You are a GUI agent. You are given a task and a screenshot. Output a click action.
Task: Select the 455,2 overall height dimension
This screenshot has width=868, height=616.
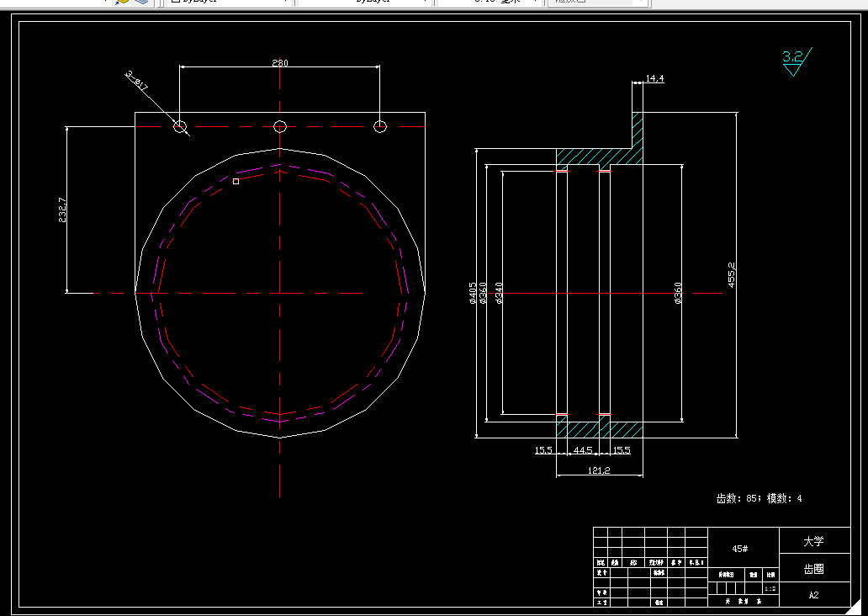tap(731, 275)
